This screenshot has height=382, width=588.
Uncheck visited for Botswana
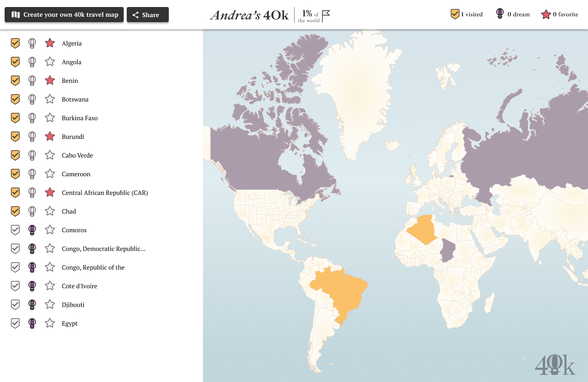[15, 99]
